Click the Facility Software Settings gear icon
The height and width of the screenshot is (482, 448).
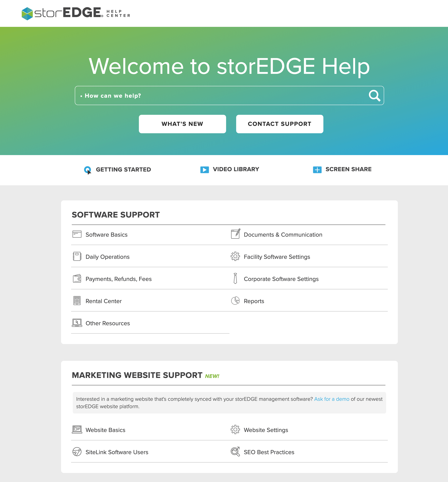[x=235, y=256]
